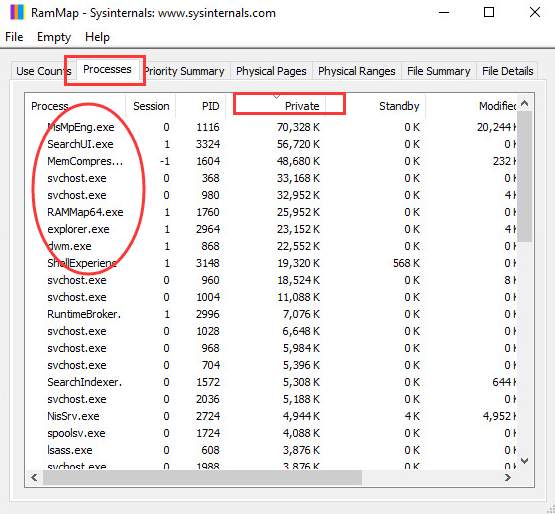
Task: Click PID value 2964 for explorer.exe
Action: pyautogui.click(x=208, y=229)
